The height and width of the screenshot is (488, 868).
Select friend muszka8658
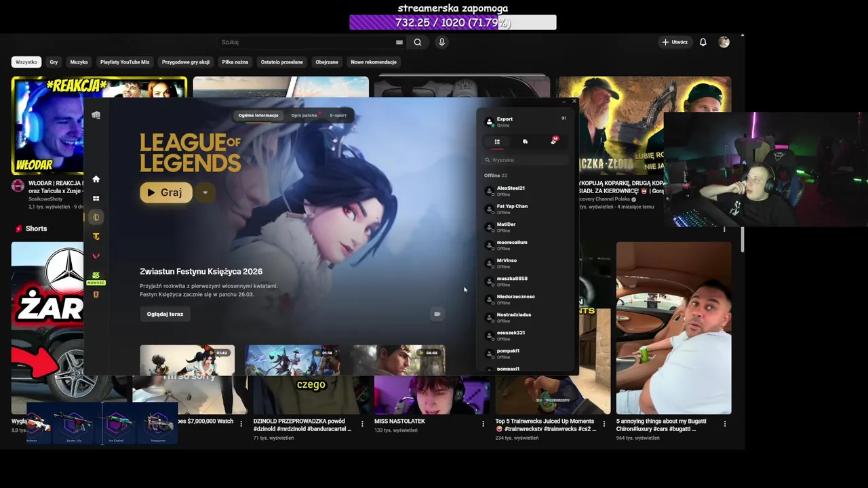point(526,281)
